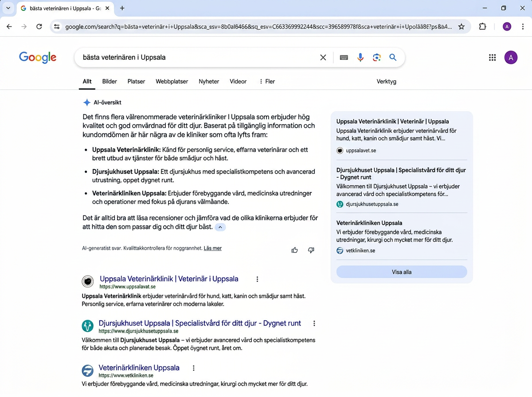Submit search with magnifier icon
Viewport: 532px width, 397px height.
tap(393, 57)
